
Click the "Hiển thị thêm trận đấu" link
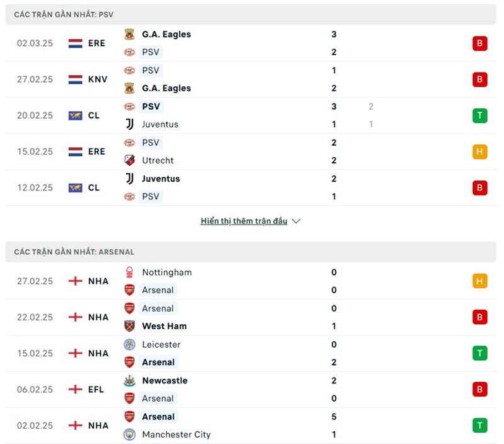[244, 221]
